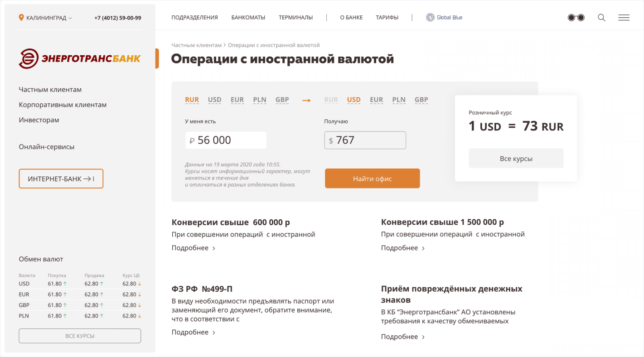Click the Energotransbank logo
Viewport: 644px width, 357px height.
click(x=80, y=58)
